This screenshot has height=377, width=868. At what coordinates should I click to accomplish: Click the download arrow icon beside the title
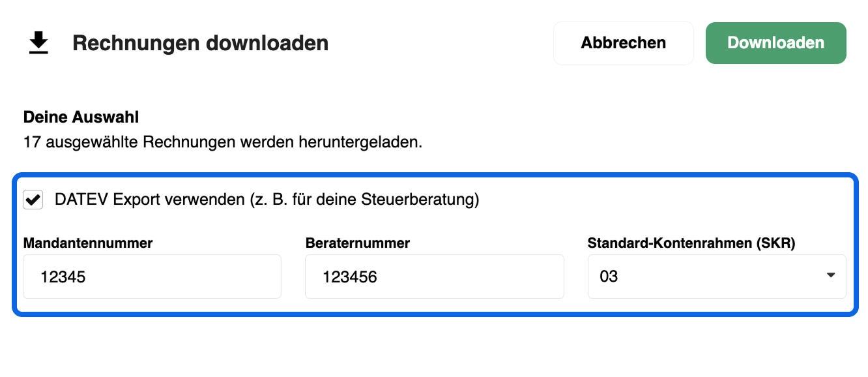[39, 44]
